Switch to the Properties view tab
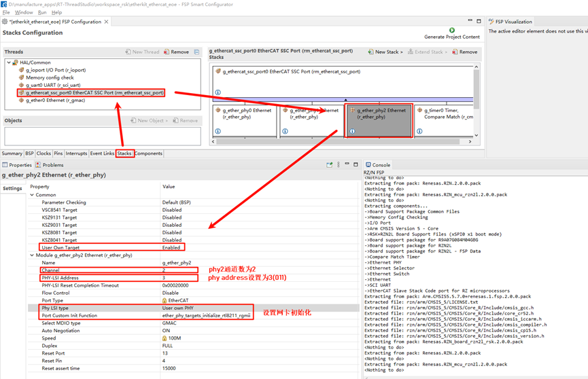Screen dimensions: 588x379 click(17, 165)
